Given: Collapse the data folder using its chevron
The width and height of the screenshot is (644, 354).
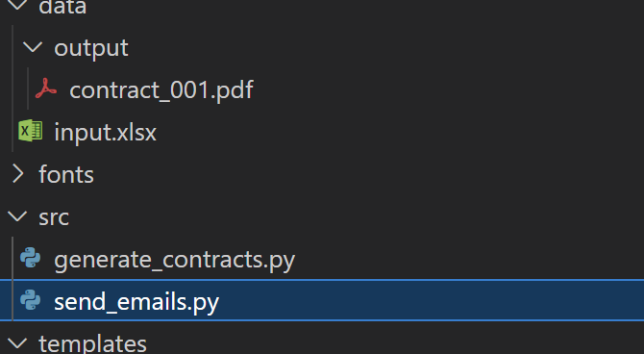Looking at the screenshot, I should tap(17, 5).
